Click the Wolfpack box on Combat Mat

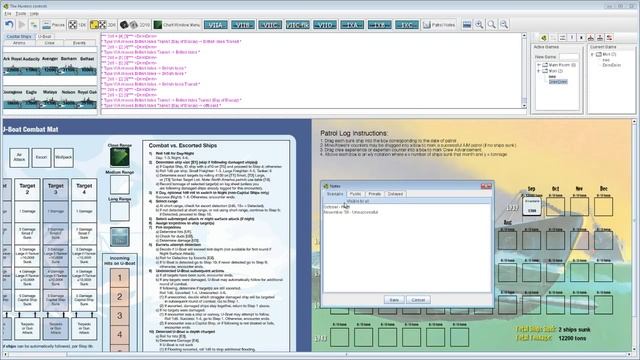pos(64,158)
